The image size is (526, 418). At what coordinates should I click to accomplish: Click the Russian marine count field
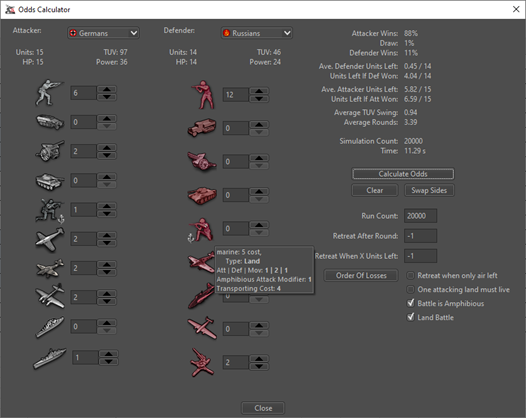pyautogui.click(x=236, y=228)
